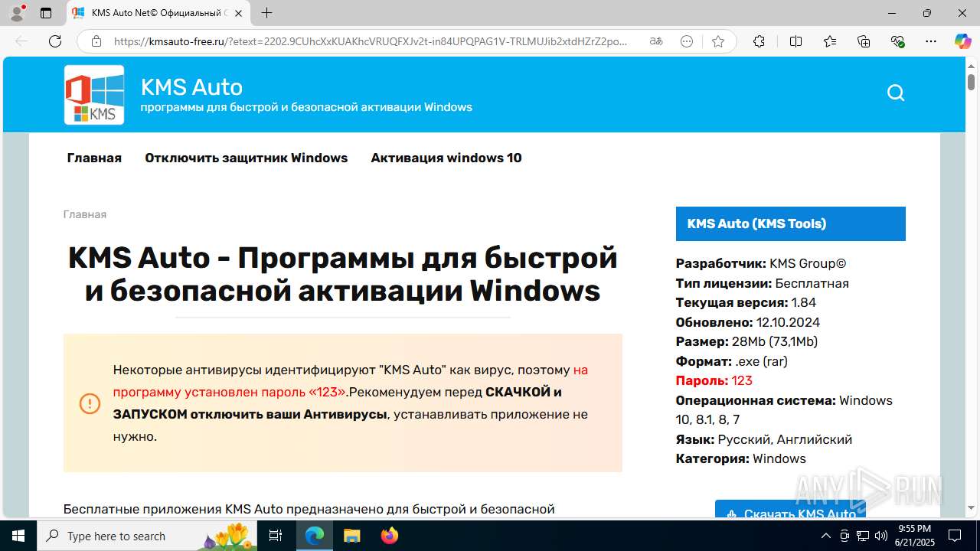Open the tab actions menu icon
This screenshot has height=551, width=980.
point(46,13)
